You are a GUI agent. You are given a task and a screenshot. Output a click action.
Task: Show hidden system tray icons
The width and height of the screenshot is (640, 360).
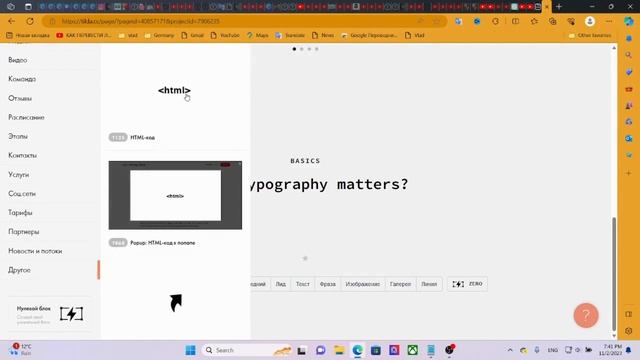click(x=510, y=350)
